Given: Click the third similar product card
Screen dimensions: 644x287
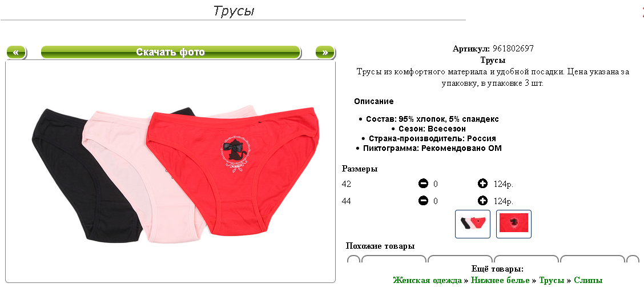Looking at the screenshot, I should (526, 259).
